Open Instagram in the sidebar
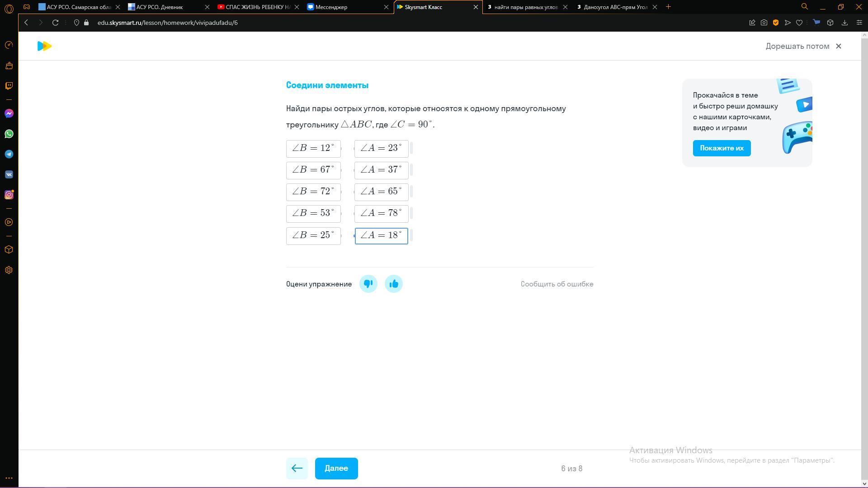The image size is (868, 488). click(x=9, y=195)
